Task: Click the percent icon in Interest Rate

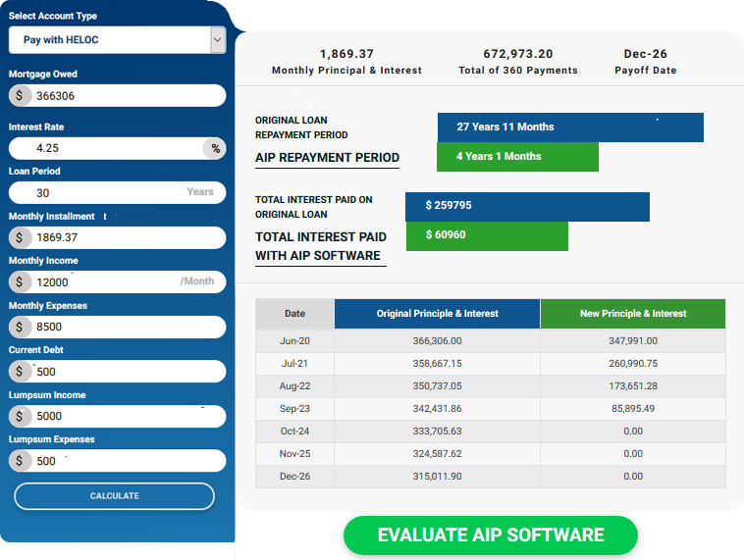Action: click(x=215, y=148)
